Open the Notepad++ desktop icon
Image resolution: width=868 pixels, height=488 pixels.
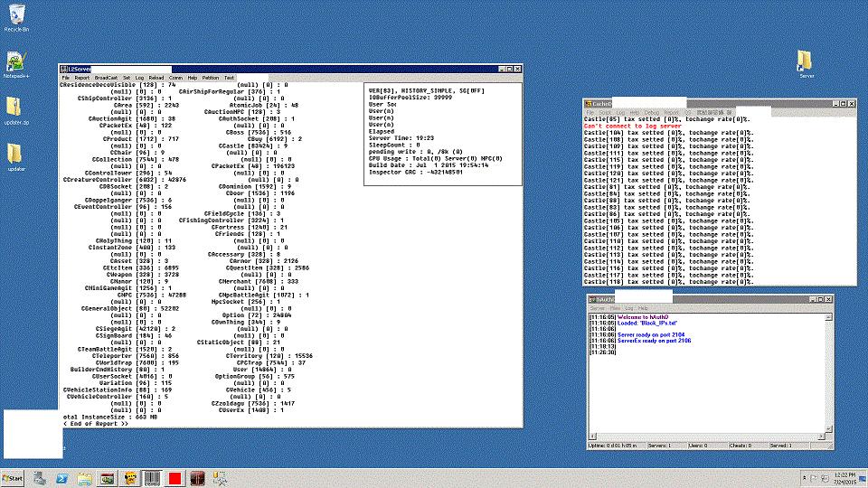pos(16,64)
